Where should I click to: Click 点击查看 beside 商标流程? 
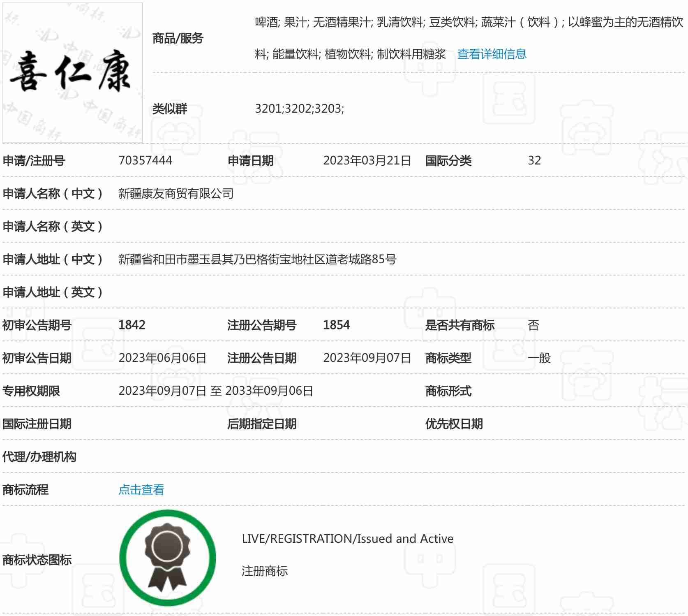tap(141, 489)
